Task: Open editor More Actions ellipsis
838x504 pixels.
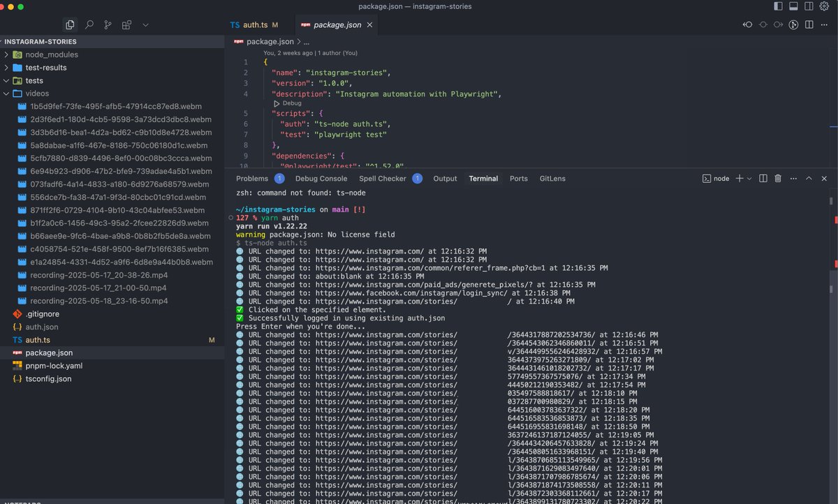Action: coord(825,24)
